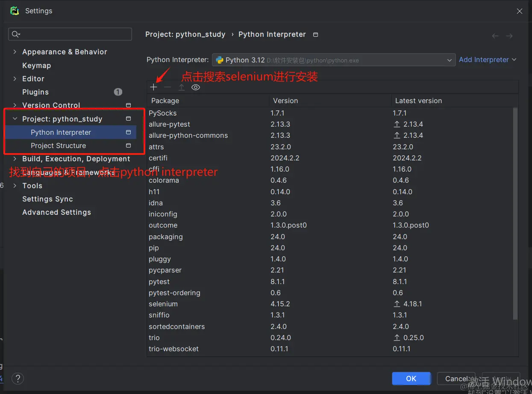Open Plugins settings page

pyautogui.click(x=35, y=92)
